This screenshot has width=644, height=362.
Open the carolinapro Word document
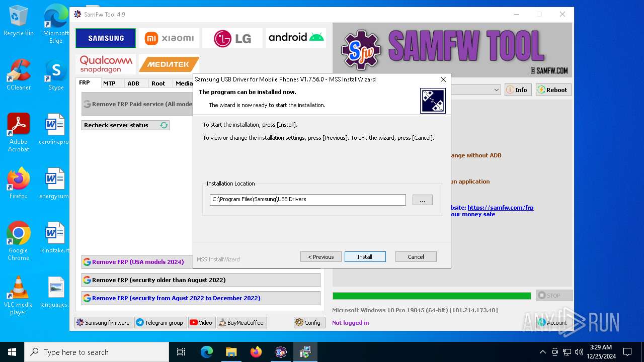coord(54,129)
